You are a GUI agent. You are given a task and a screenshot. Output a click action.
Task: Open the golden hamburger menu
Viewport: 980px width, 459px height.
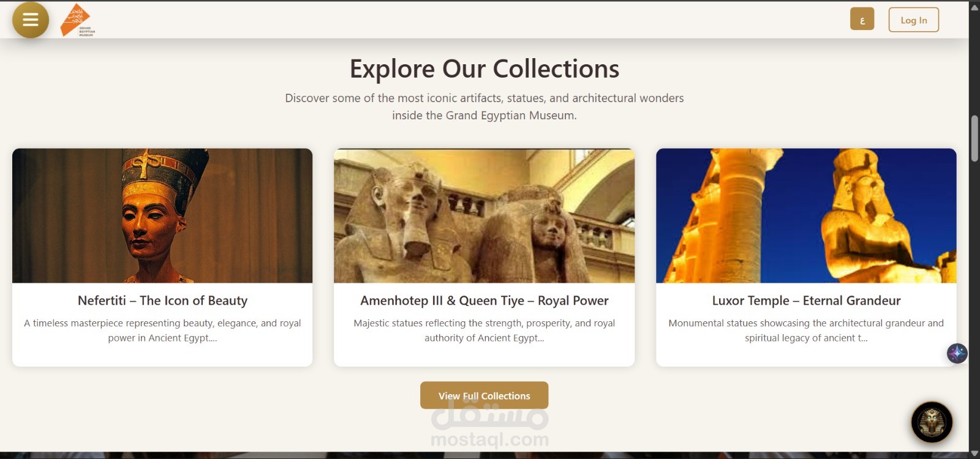pos(31,20)
